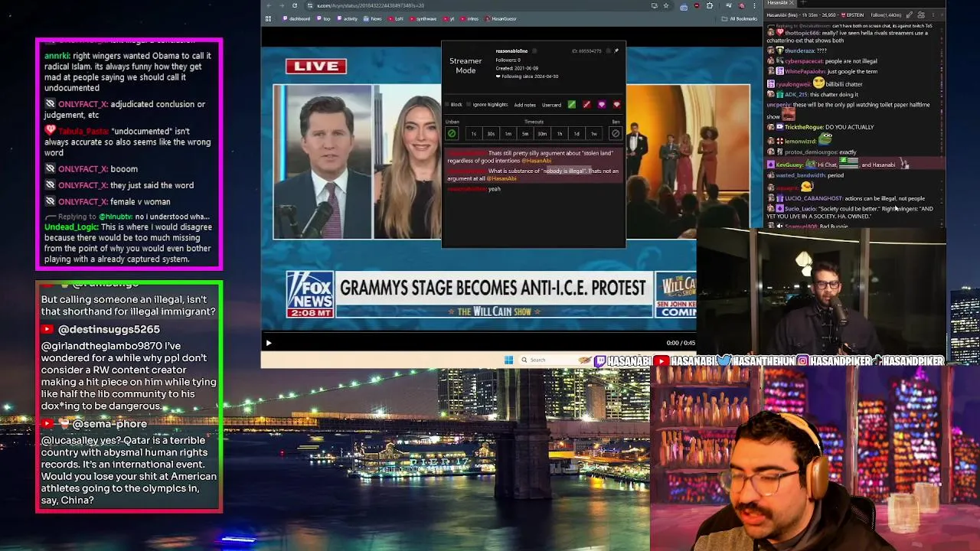Timeout user for 30s
The width and height of the screenshot is (980, 551).
click(x=491, y=134)
